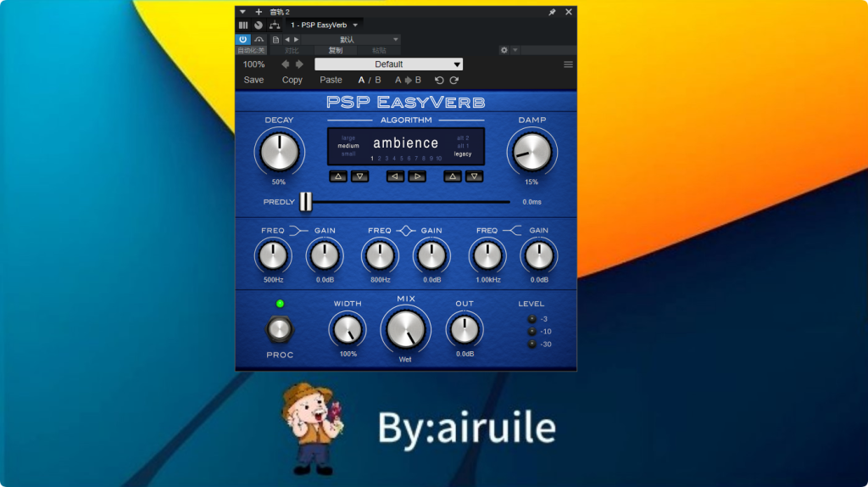Click the ambience algorithm display
The width and height of the screenshot is (868, 487).
[x=406, y=143]
